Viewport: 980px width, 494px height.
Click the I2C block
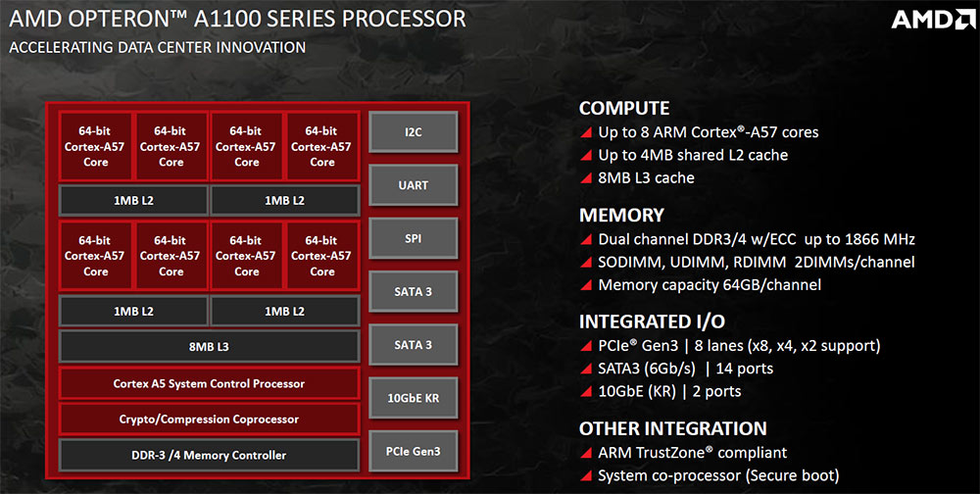pyautogui.click(x=414, y=132)
